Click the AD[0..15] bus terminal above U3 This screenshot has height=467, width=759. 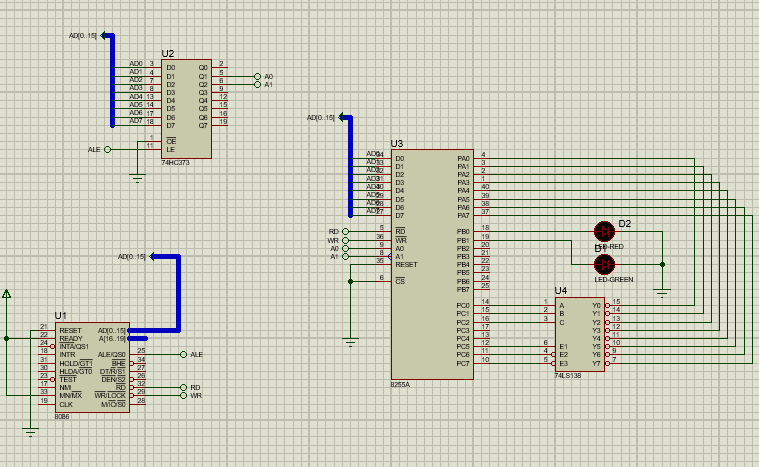(341, 117)
